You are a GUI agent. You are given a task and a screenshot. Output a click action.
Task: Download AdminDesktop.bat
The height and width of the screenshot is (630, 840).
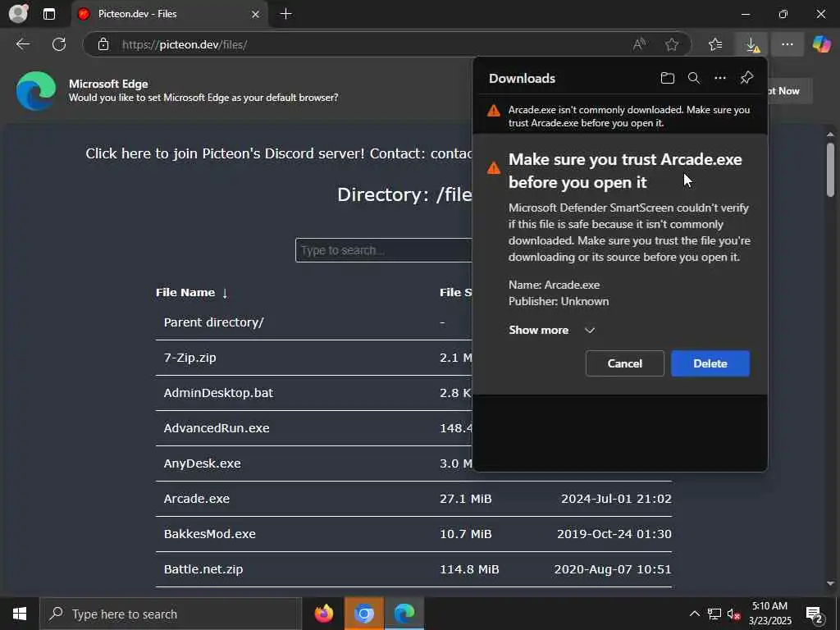218,393
